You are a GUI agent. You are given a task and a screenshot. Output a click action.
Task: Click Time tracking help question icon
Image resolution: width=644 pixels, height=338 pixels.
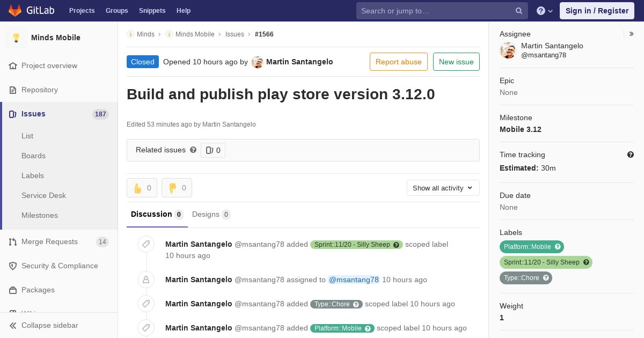(631, 155)
